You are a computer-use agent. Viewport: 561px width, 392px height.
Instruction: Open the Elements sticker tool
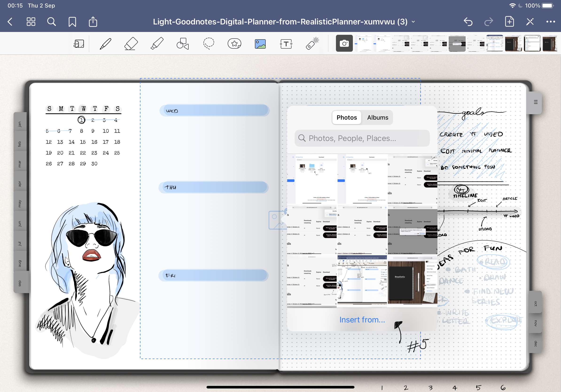(x=234, y=44)
